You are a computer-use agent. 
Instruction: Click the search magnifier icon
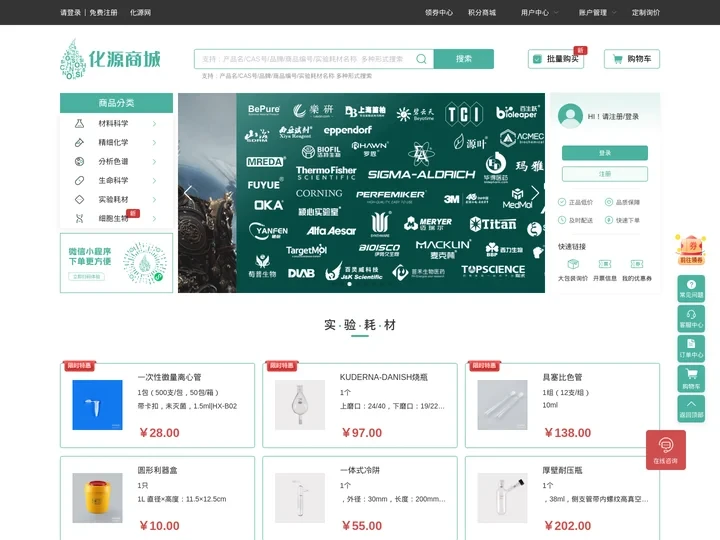pos(421,59)
